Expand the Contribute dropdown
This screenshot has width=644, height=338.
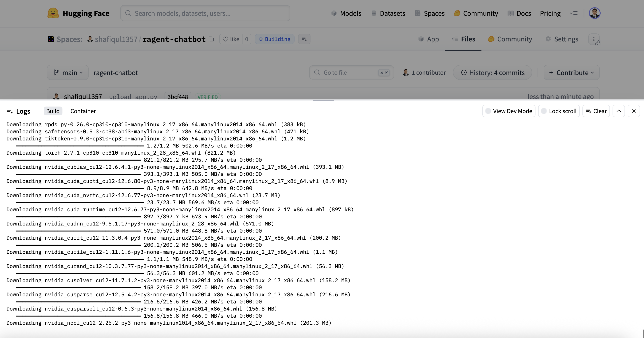click(x=571, y=72)
